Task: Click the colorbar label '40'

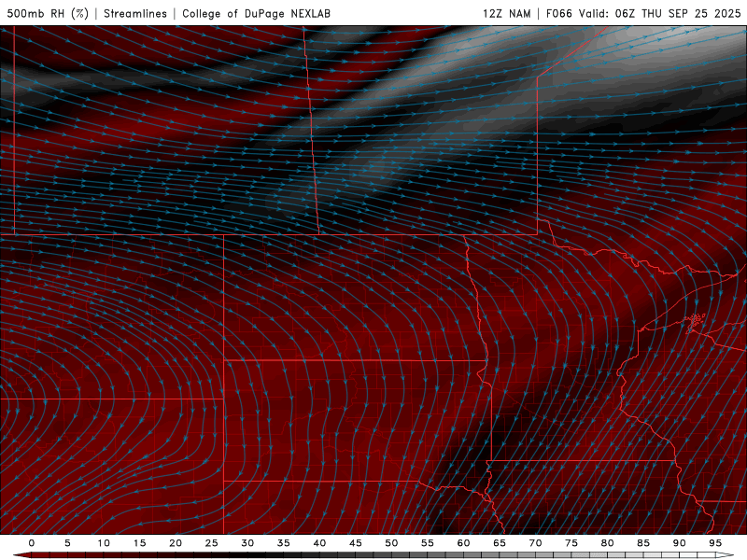Action: pyautogui.click(x=319, y=543)
